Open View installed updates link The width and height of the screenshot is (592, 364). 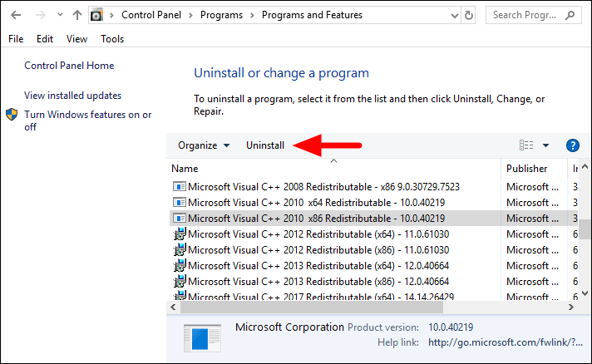(73, 96)
